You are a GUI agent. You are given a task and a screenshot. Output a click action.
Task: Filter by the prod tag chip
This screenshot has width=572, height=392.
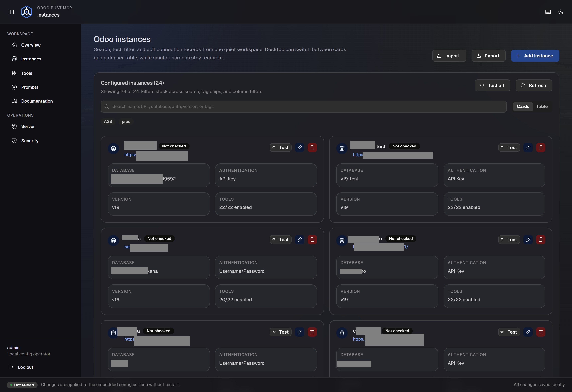click(126, 121)
